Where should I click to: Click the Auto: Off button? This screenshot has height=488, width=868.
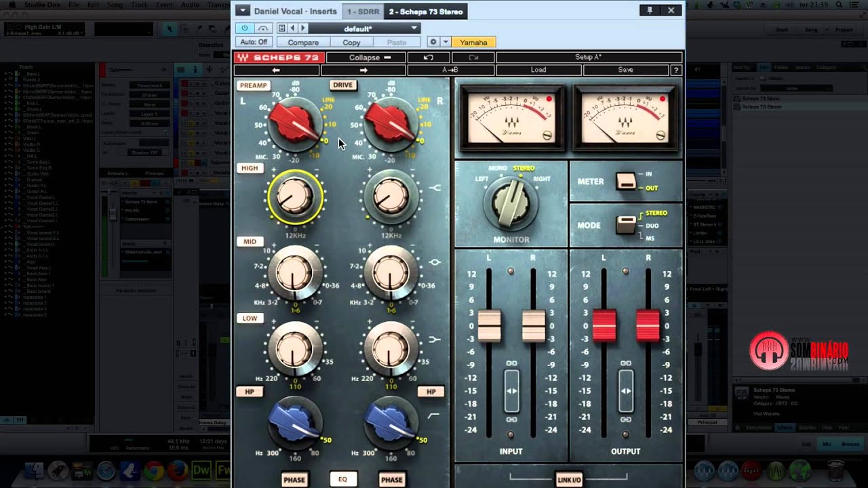point(254,42)
